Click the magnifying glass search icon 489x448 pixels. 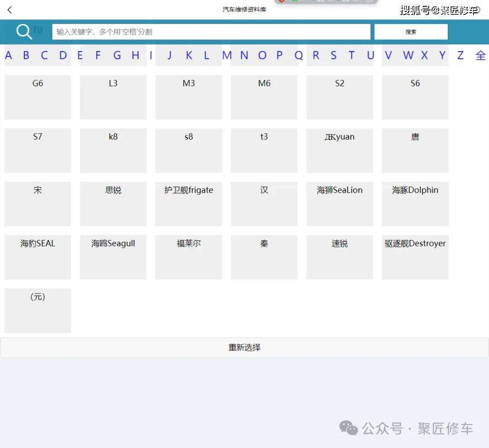point(24,32)
